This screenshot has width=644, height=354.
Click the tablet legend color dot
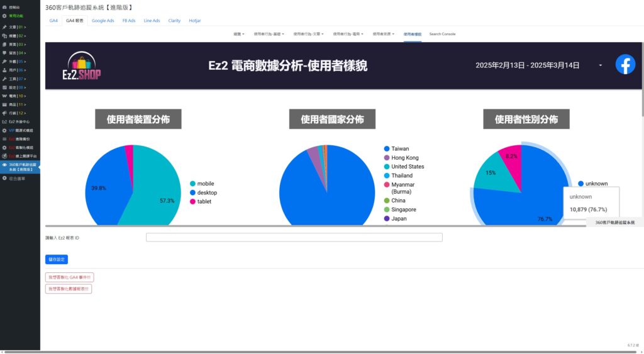192,202
